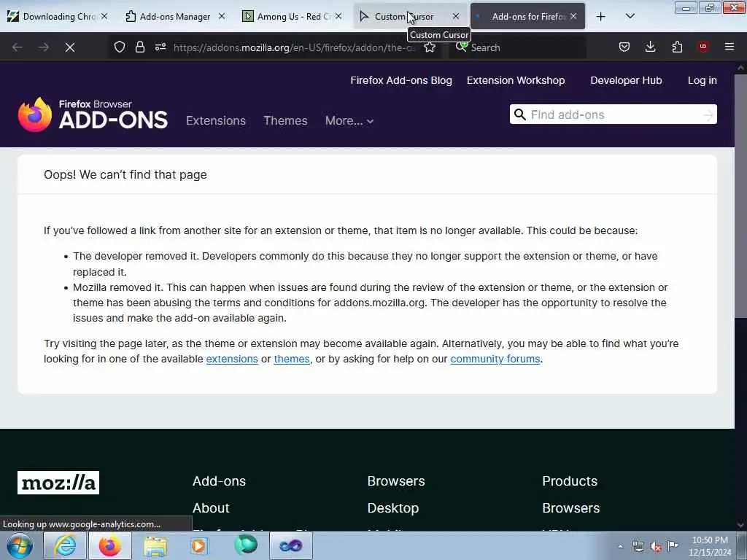Follow the extensions link in the message
Screen dimensions: 747x560
[232, 359]
